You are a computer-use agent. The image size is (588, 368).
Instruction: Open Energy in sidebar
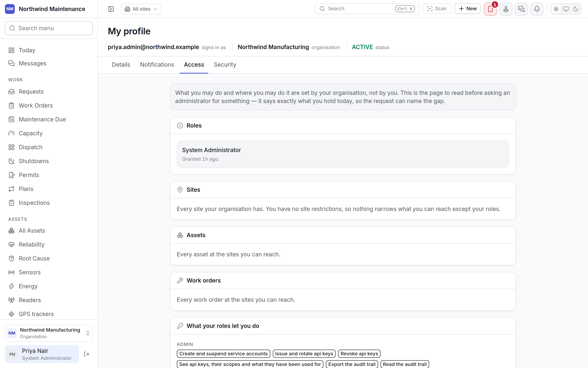point(49,286)
